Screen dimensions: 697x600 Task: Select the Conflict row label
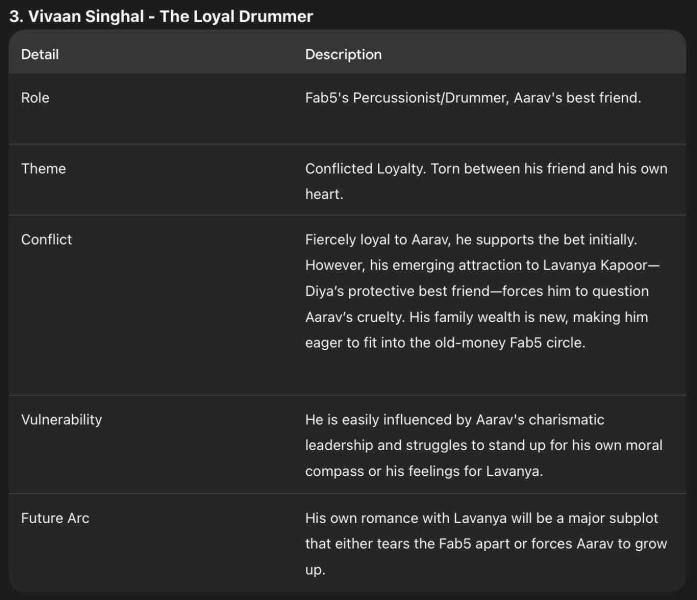tap(46, 240)
